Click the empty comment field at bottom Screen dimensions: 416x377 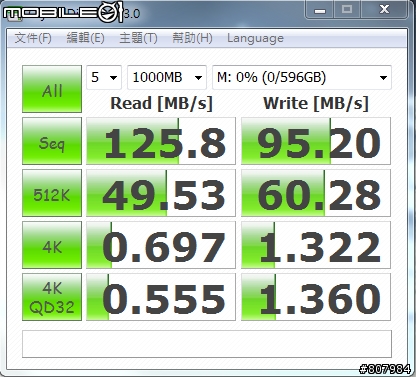coord(207,344)
